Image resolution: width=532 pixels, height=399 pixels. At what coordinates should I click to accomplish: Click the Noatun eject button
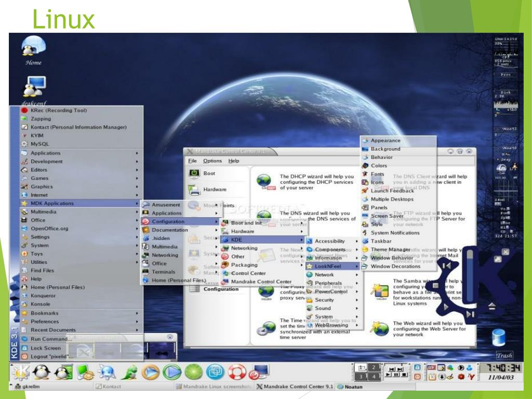coord(492,307)
